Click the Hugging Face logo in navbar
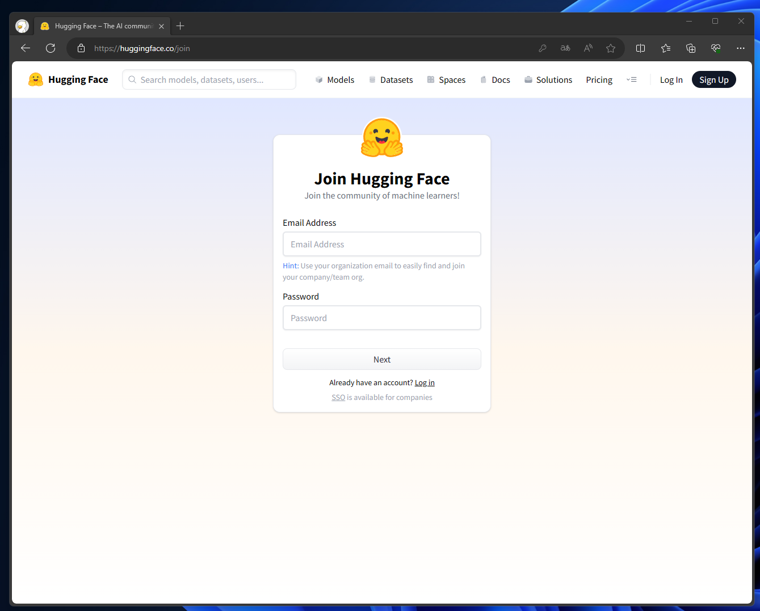Image resolution: width=760 pixels, height=611 pixels. tap(68, 79)
